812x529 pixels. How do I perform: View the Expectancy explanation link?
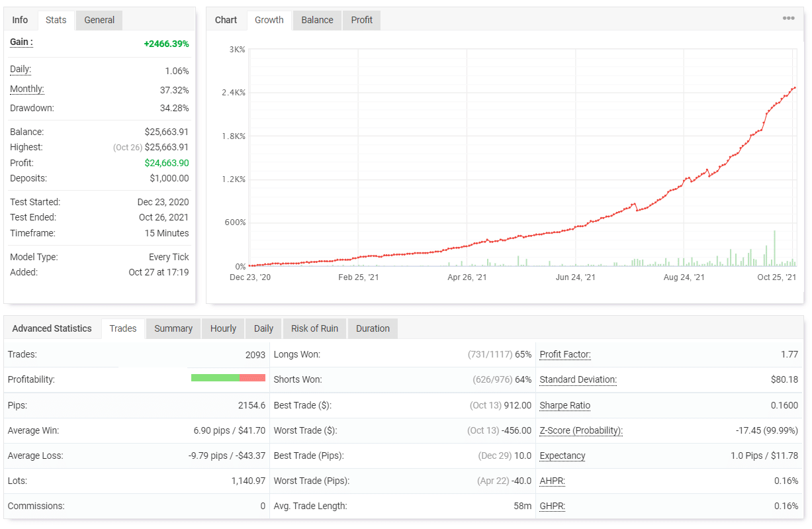click(x=562, y=456)
